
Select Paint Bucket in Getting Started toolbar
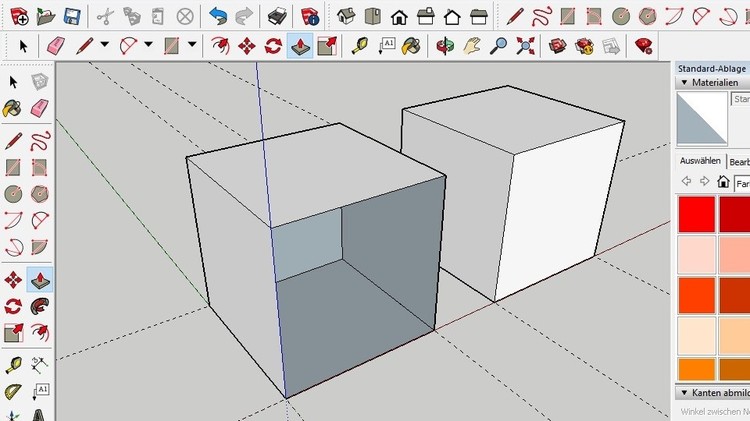click(x=411, y=46)
